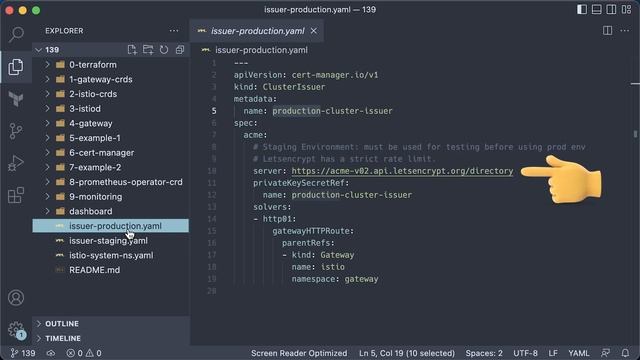Expand the TIMELINE section

pyautogui.click(x=110, y=338)
